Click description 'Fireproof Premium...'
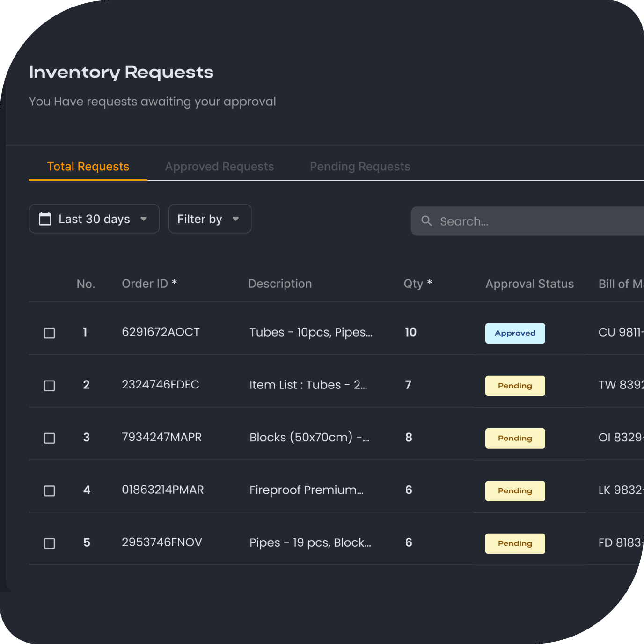The image size is (644, 644). (307, 490)
